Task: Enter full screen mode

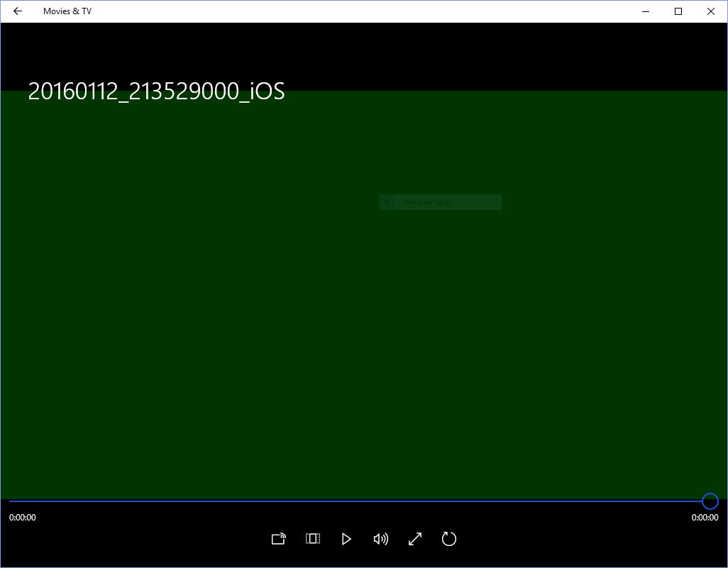Action: (415, 539)
